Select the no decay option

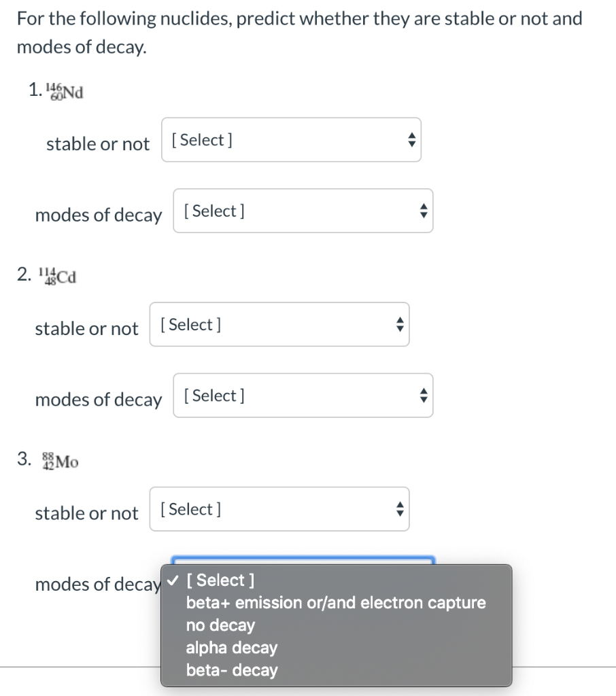click(x=220, y=625)
